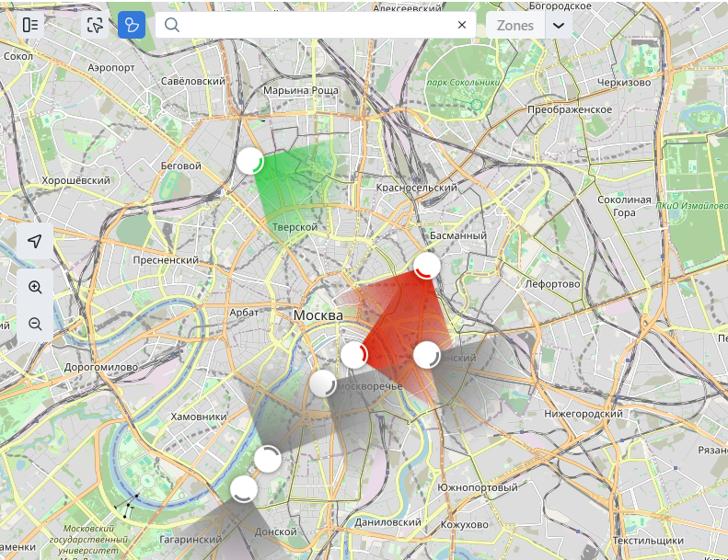Click the red-ringed marker below Москва label
The height and width of the screenshot is (560, 728).
coord(354,354)
